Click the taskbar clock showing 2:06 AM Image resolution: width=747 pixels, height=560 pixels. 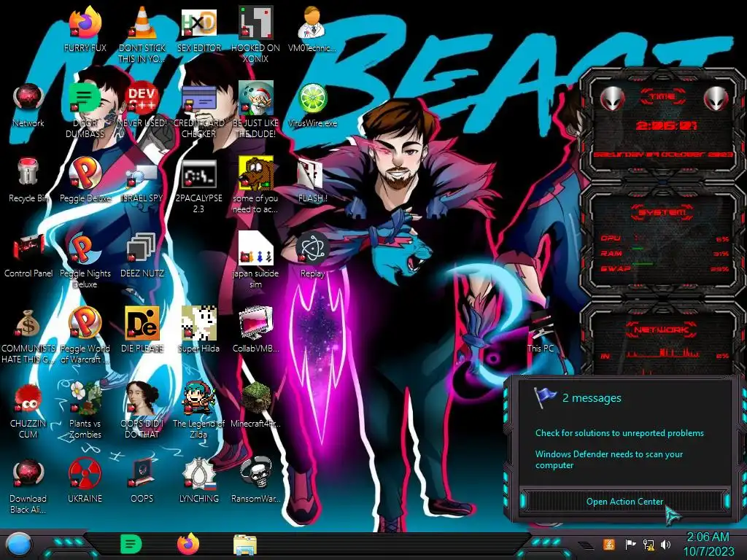(708, 544)
